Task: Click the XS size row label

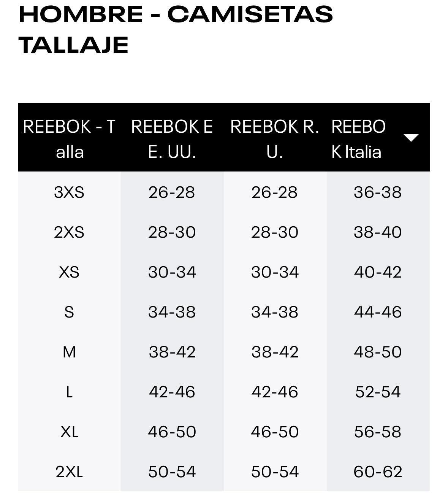Action: click(69, 272)
